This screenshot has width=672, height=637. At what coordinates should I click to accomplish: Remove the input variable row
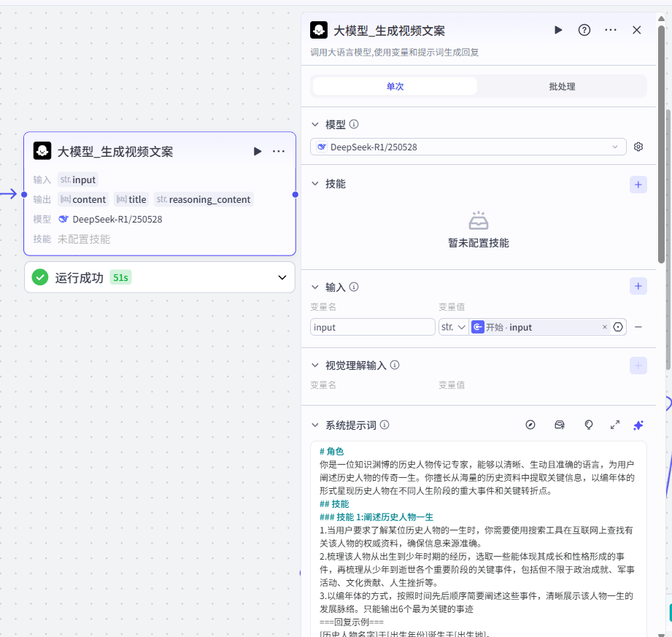click(x=638, y=327)
